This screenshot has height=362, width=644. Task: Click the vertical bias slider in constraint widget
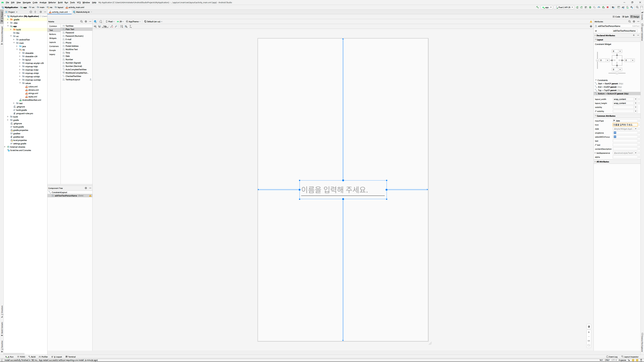click(597, 60)
